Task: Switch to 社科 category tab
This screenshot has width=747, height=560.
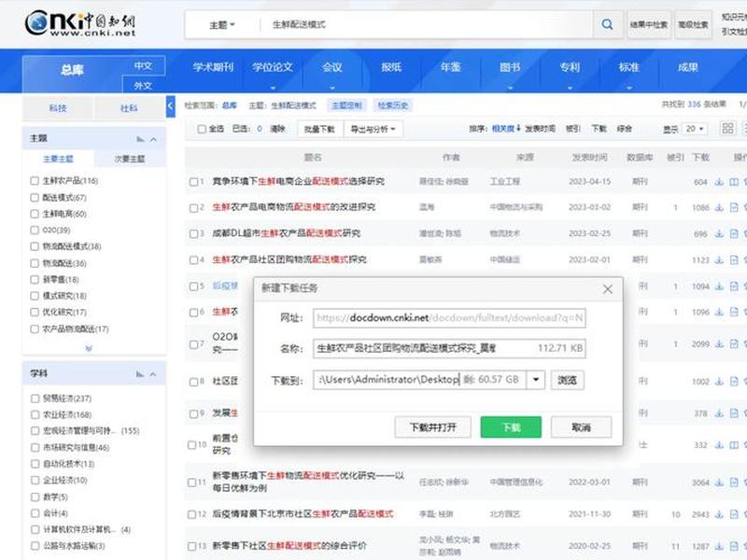Action: coord(129,108)
